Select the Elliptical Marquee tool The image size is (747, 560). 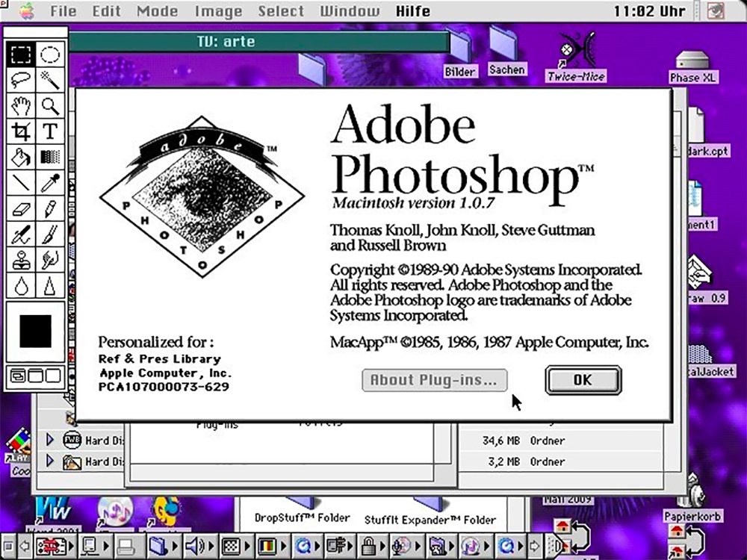[50, 55]
